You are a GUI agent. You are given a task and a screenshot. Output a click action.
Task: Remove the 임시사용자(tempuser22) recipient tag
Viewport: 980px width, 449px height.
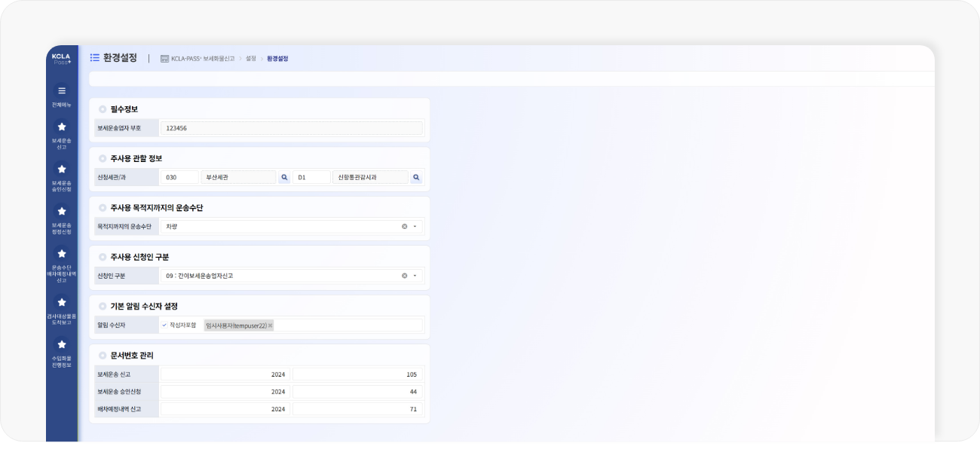tap(270, 325)
